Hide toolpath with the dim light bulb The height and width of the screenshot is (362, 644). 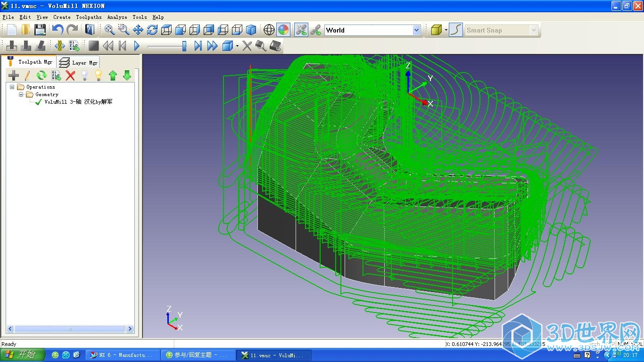(84, 75)
